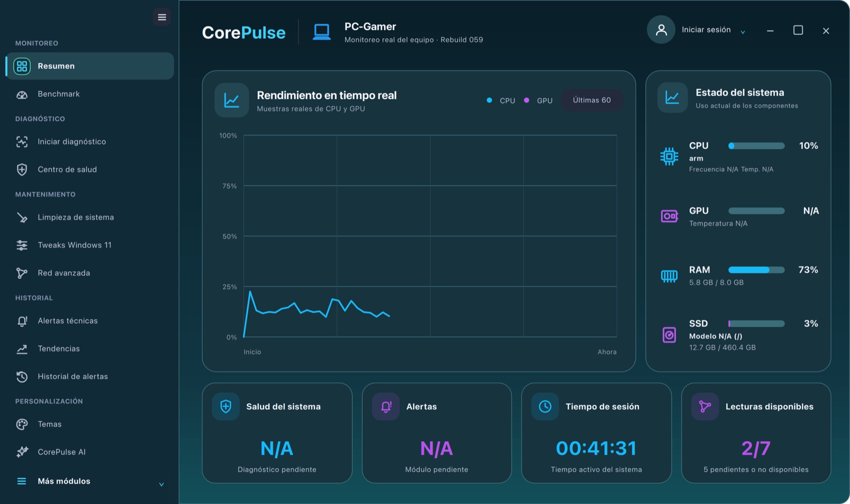Click the Red avanzada network icon
Image resolution: width=850 pixels, height=504 pixels.
click(x=22, y=273)
